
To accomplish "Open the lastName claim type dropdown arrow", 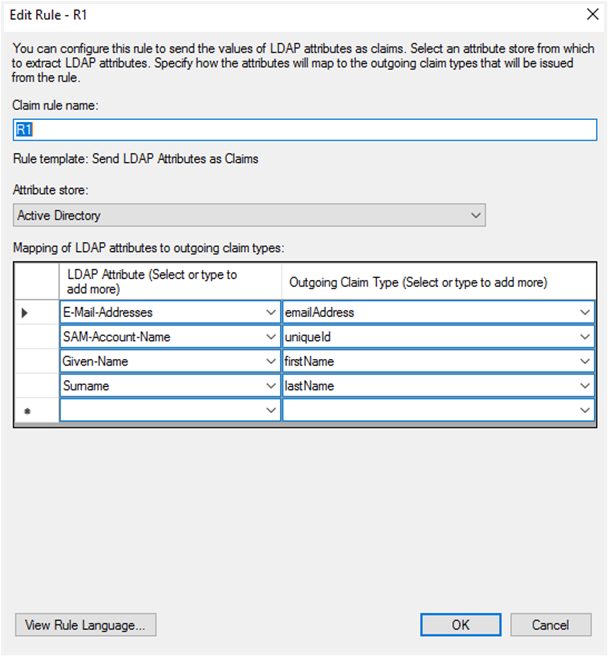I will [584, 385].
